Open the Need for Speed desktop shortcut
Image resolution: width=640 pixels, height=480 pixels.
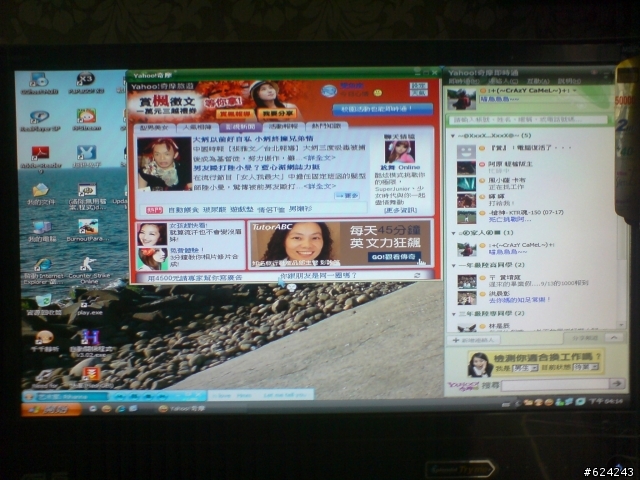tap(44, 378)
